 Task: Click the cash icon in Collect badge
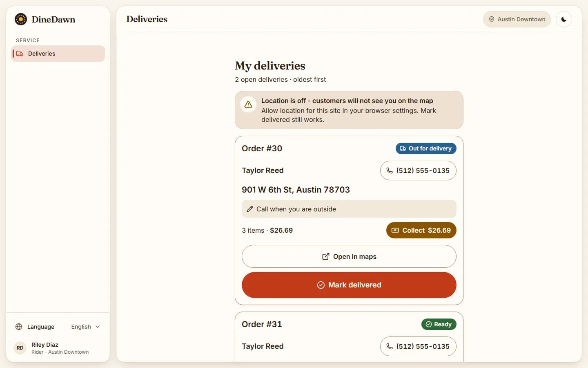(395, 230)
